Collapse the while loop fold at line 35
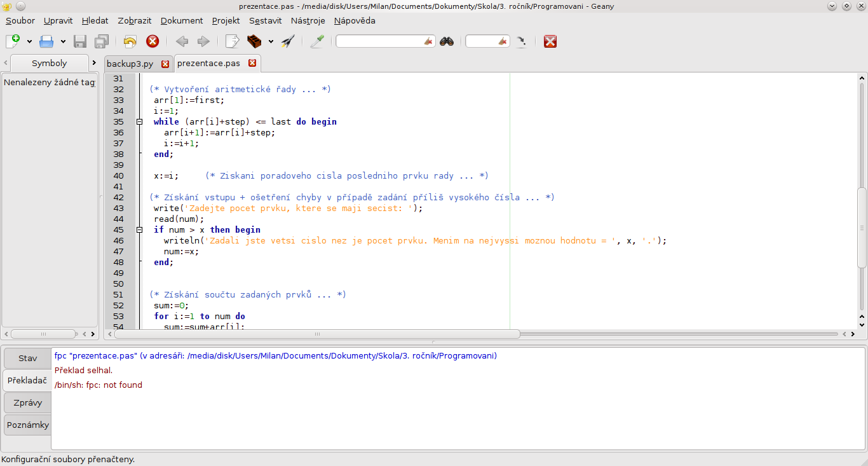This screenshot has height=466, width=868. click(x=139, y=121)
